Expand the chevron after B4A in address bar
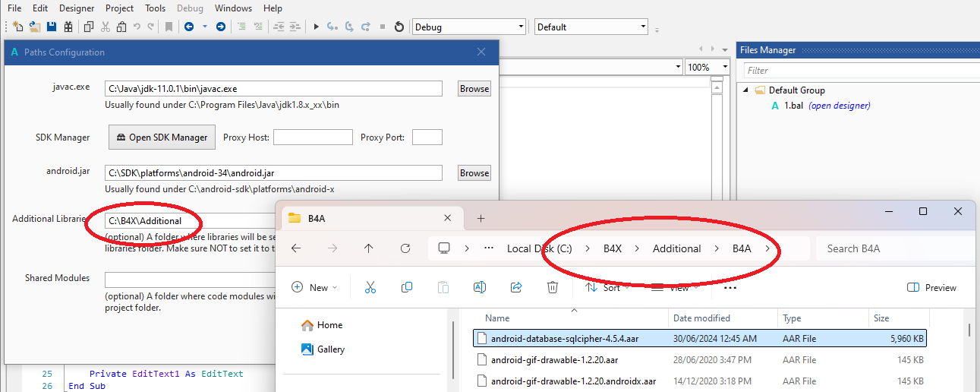This screenshot has height=392, width=980. pyautogui.click(x=768, y=248)
